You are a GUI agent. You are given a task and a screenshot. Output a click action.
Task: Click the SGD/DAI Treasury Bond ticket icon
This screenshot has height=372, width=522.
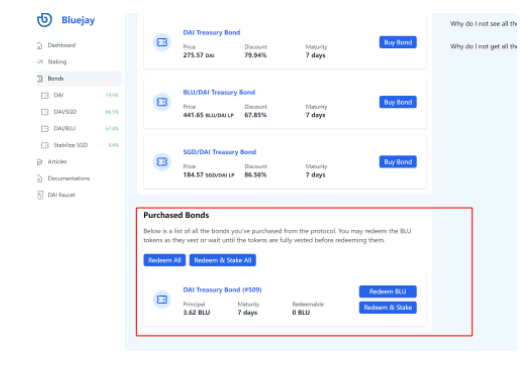[x=162, y=162]
